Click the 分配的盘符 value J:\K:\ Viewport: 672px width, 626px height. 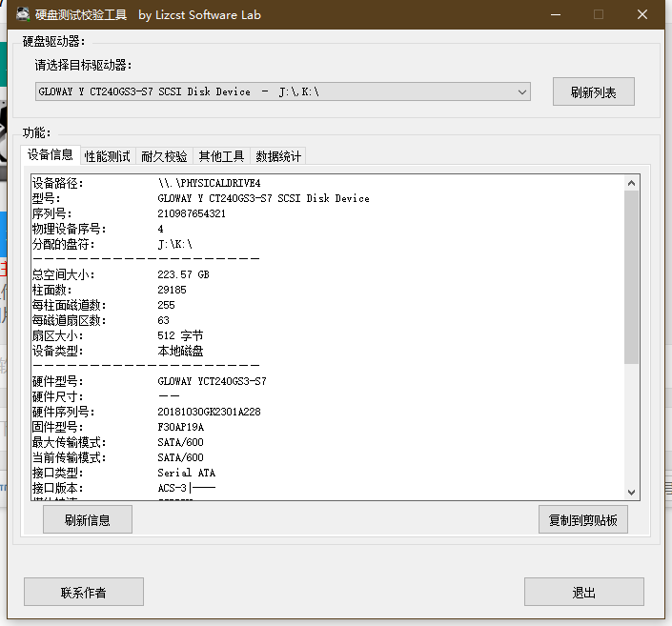(x=174, y=244)
